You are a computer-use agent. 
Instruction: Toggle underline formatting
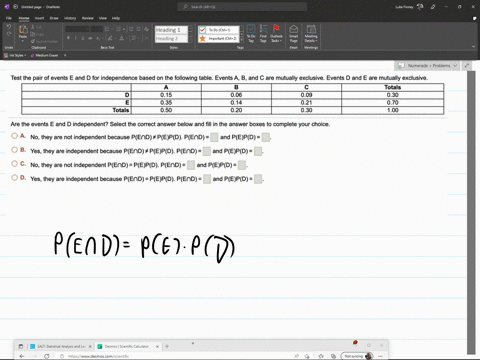pyautogui.click(x=83, y=38)
